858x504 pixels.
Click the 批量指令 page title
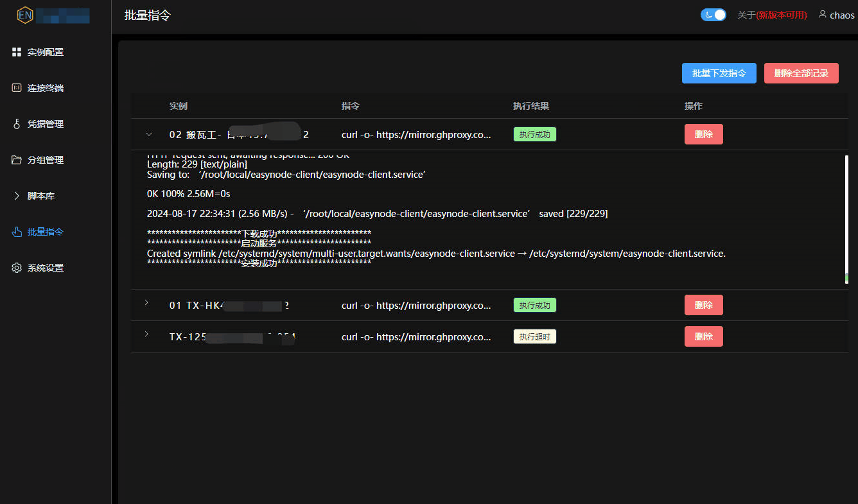click(x=148, y=15)
